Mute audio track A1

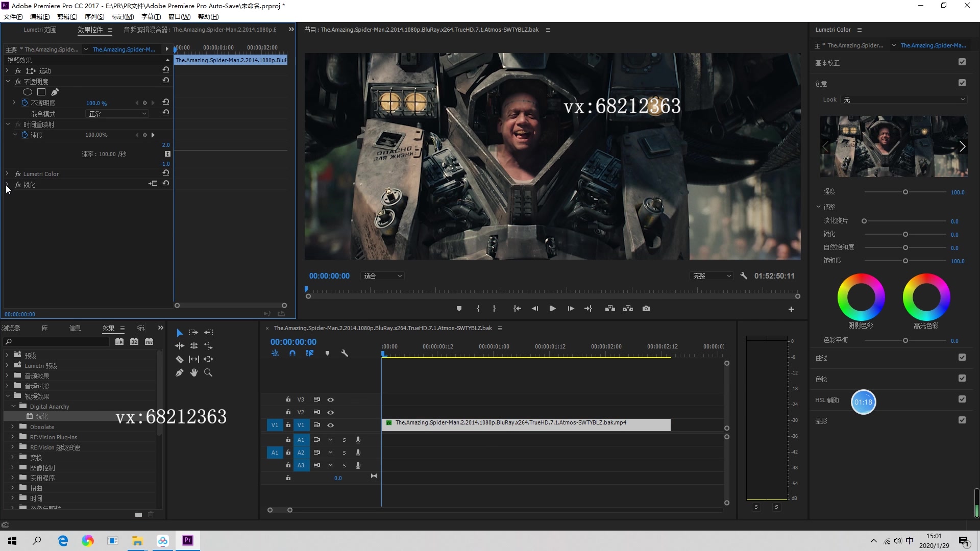coord(330,440)
